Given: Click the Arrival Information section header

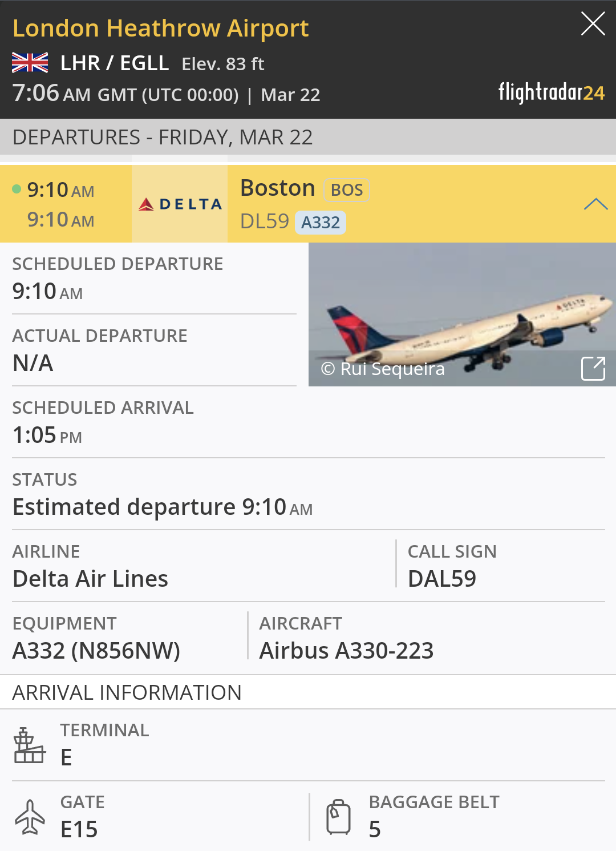Looking at the screenshot, I should pyautogui.click(x=127, y=692).
